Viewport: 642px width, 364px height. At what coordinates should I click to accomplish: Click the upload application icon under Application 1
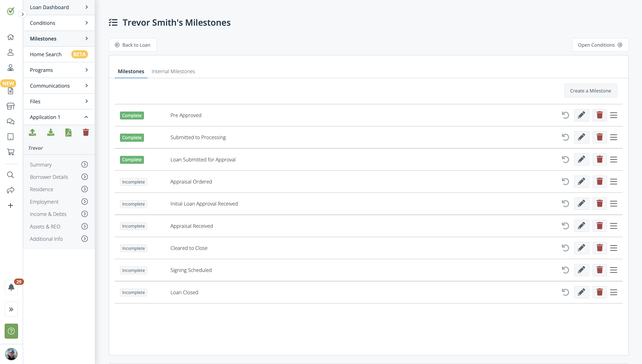pyautogui.click(x=32, y=133)
